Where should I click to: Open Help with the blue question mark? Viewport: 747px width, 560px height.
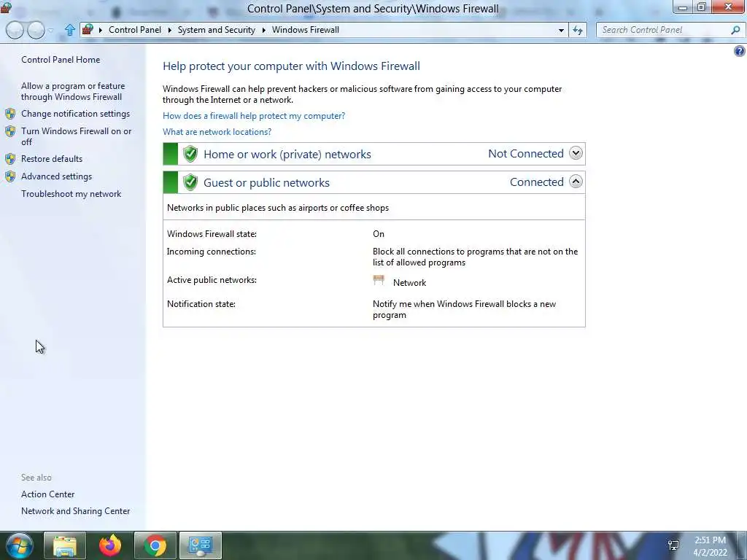coord(740,51)
